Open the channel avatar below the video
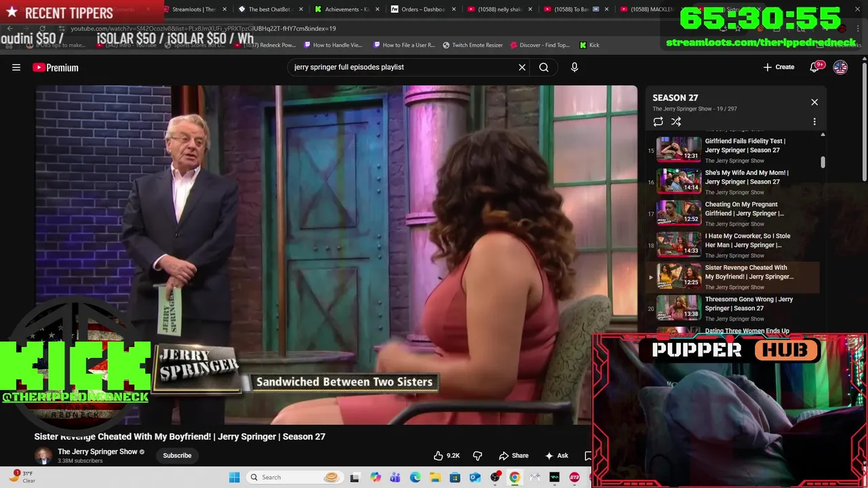This screenshot has height=488, width=868. coord(43,455)
